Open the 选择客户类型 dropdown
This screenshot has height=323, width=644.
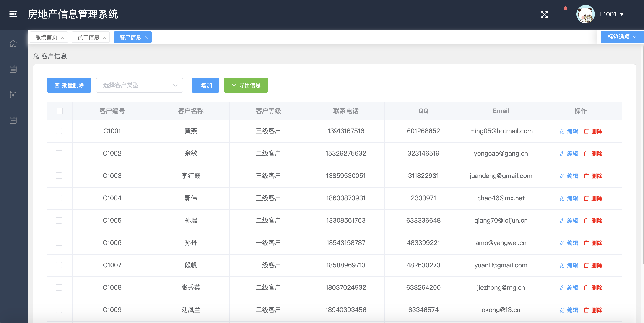[139, 85]
